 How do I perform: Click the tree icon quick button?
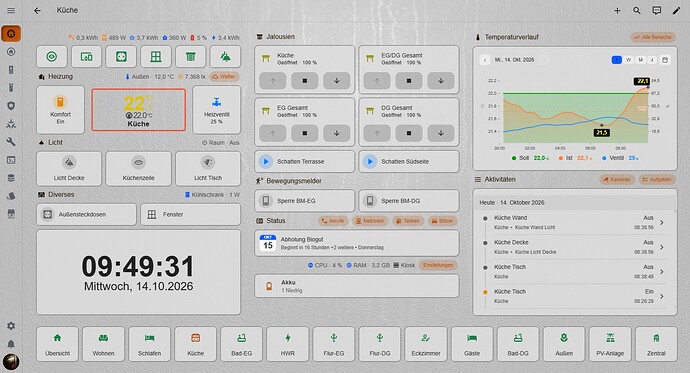(x=225, y=57)
